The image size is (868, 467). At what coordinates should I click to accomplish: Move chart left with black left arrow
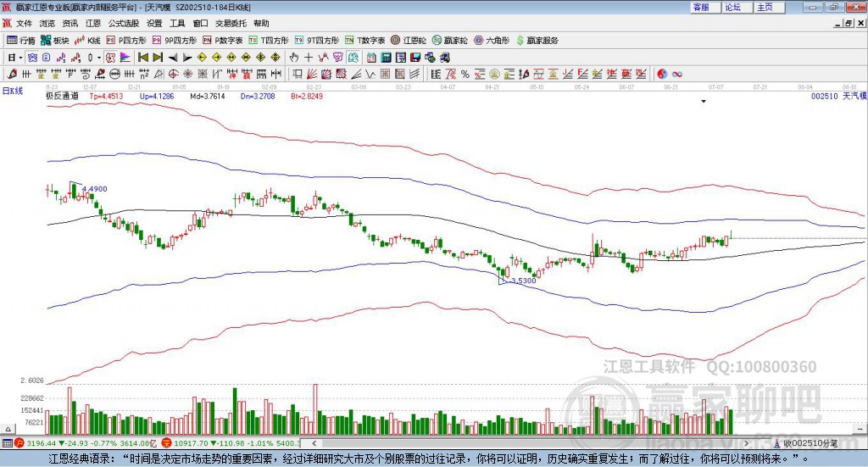tap(173, 58)
